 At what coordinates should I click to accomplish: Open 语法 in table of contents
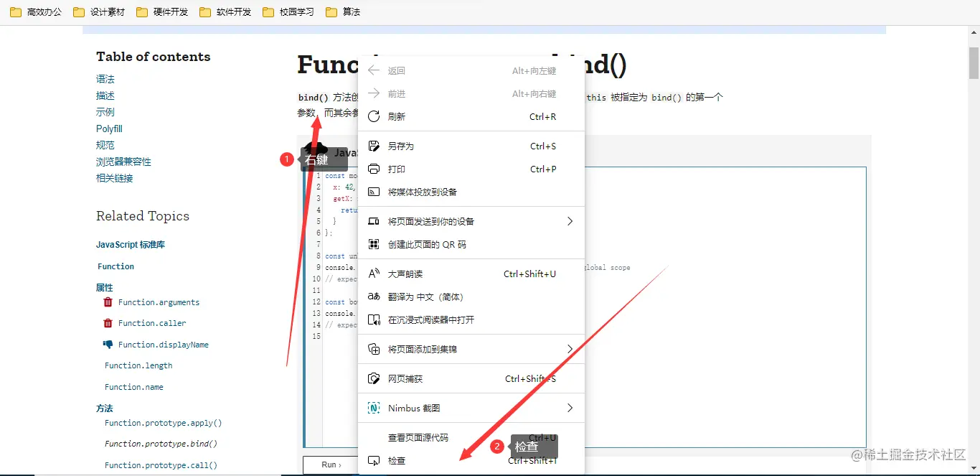pos(105,79)
